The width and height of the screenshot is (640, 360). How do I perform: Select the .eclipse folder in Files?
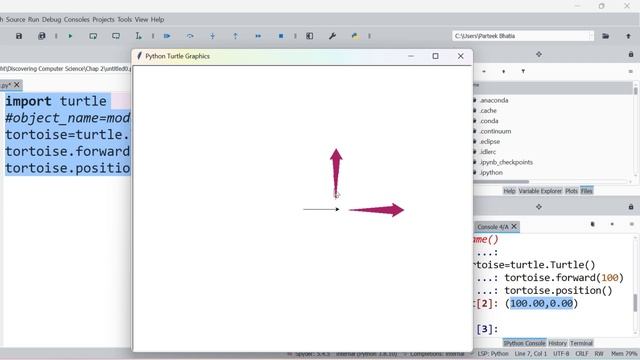[x=490, y=142]
